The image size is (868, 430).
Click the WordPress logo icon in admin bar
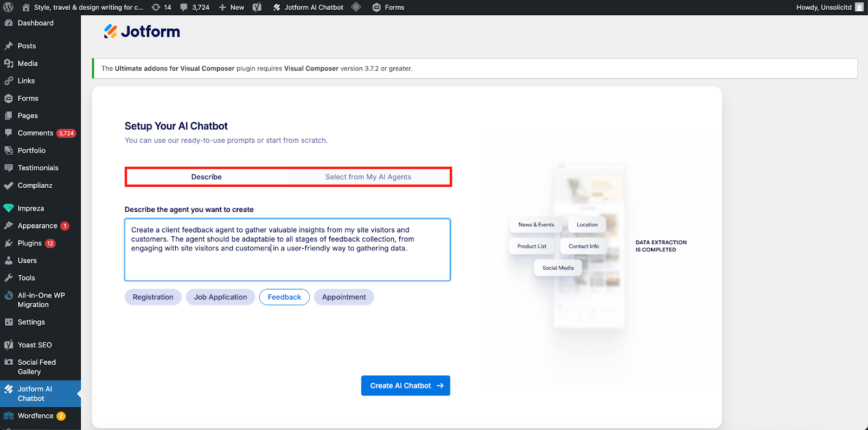8,7
